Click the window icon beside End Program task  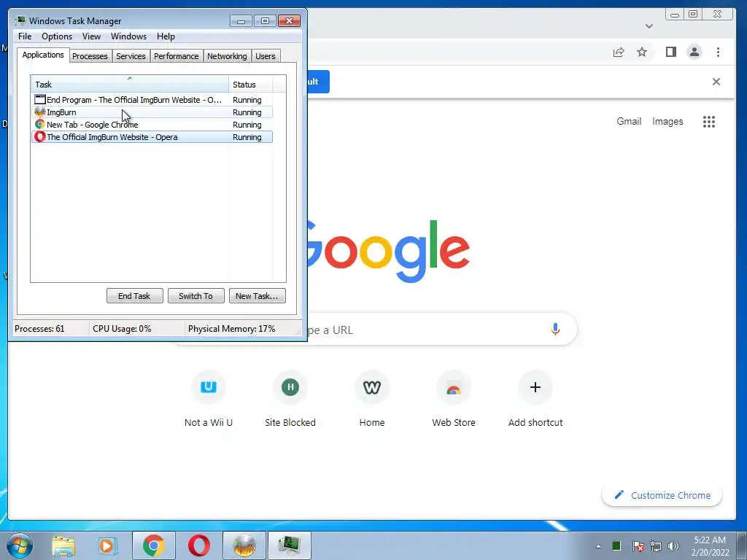pos(40,99)
